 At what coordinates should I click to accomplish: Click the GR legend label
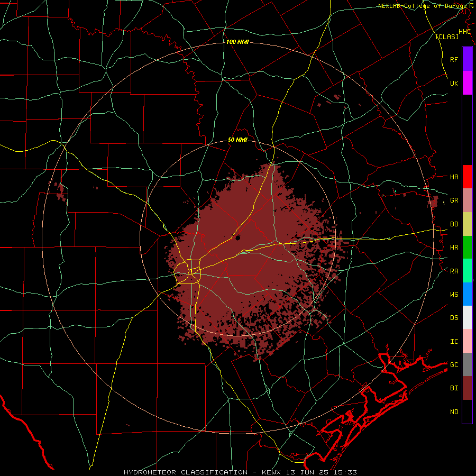pos(454,200)
